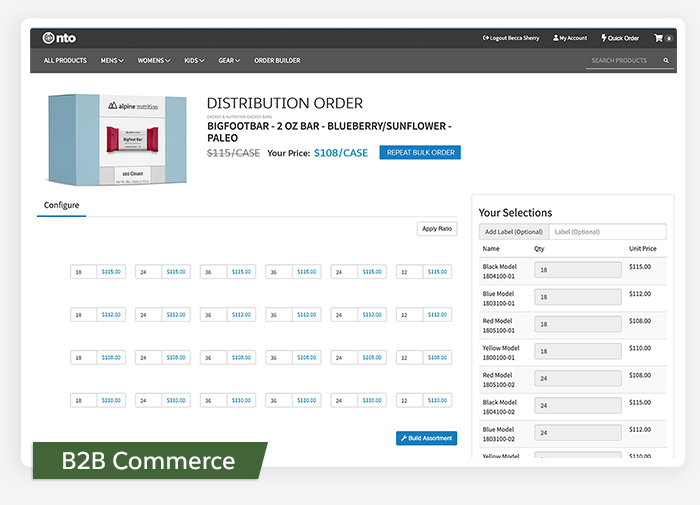Viewport: 700px width, 505px height.
Task: Click the Search Products field
Action: [x=623, y=61]
